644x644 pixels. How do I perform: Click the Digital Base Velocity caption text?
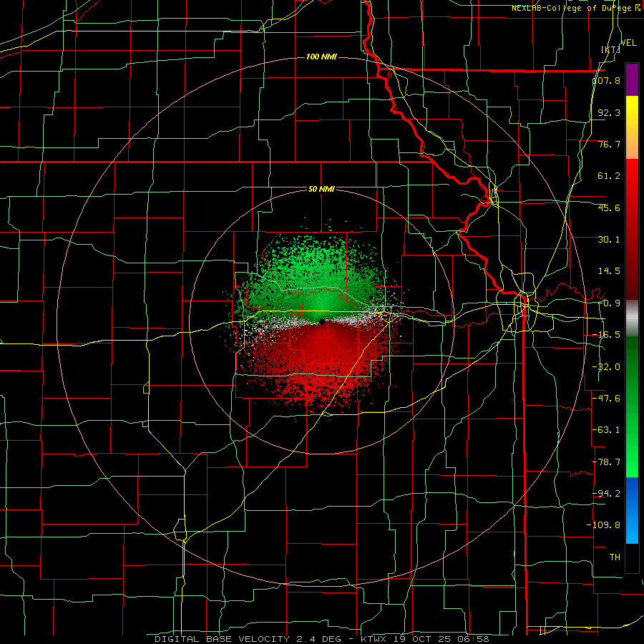tap(322, 639)
